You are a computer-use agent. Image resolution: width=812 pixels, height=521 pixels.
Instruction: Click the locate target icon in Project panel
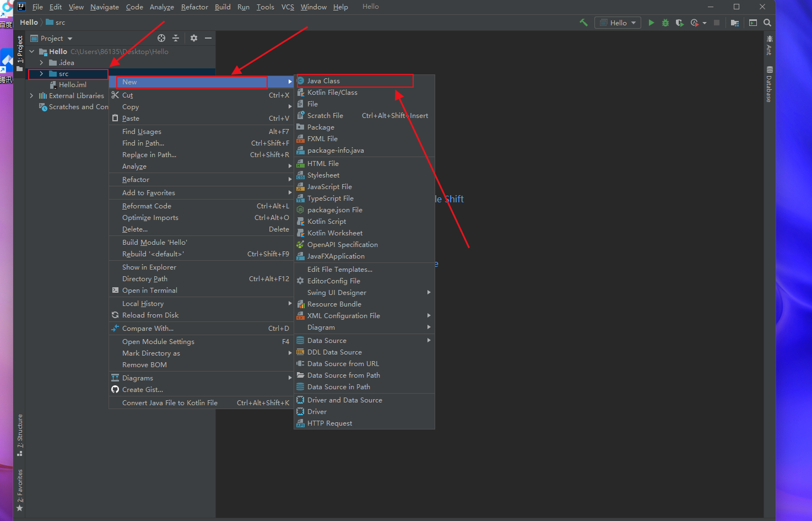[x=161, y=38]
